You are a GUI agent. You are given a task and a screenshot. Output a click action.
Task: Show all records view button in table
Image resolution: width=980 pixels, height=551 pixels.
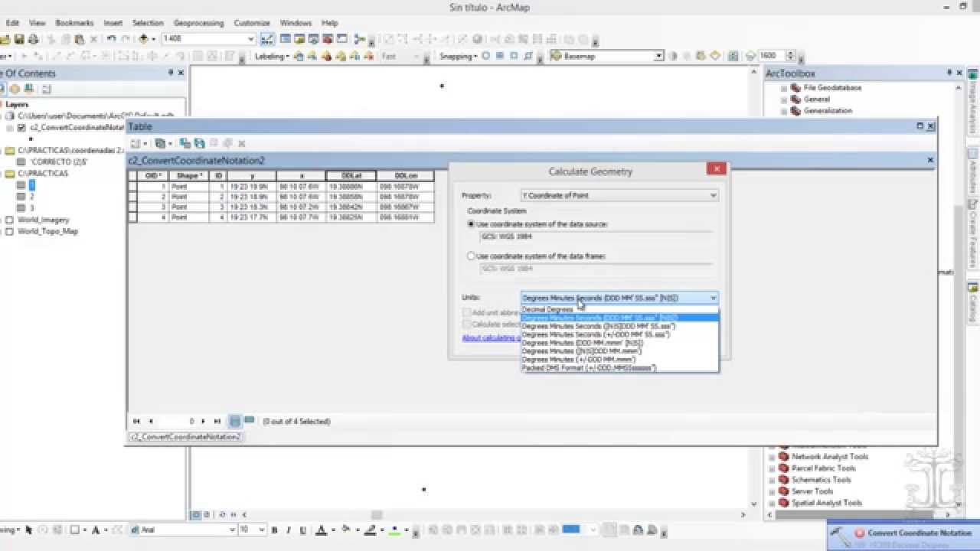tap(235, 422)
